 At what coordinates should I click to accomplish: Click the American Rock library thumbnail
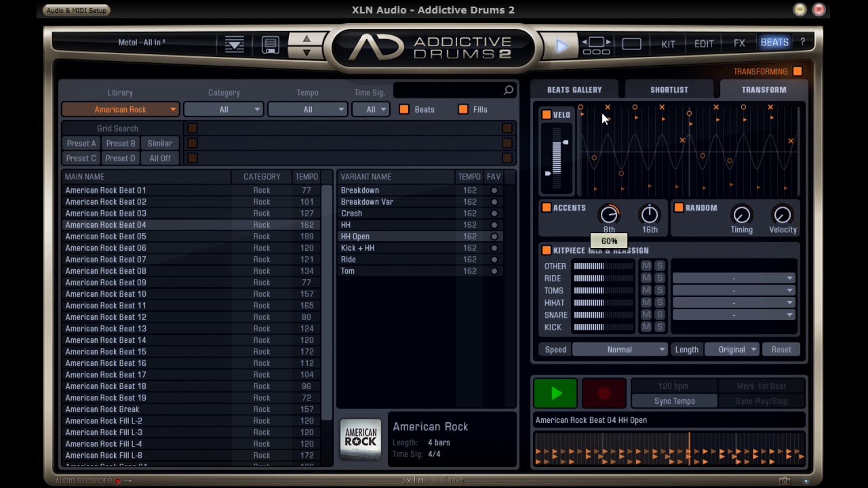(361, 439)
